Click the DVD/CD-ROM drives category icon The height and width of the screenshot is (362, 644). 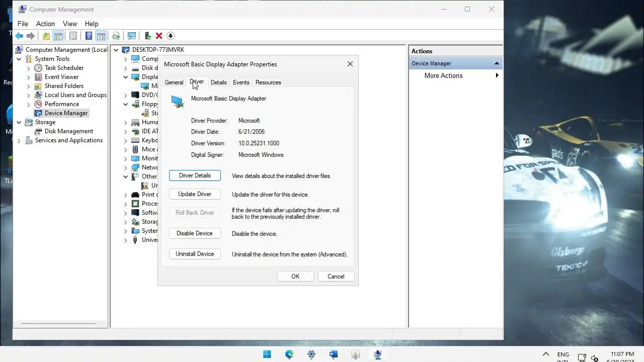click(x=135, y=95)
